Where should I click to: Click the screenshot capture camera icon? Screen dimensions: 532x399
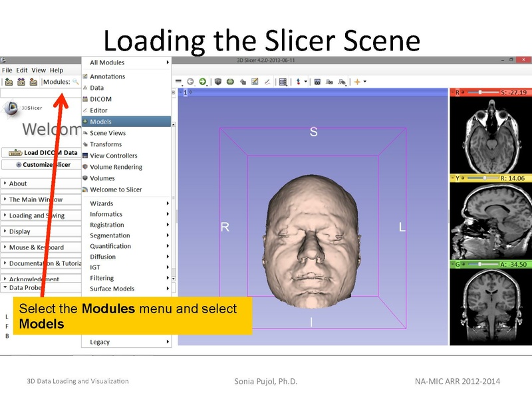tap(317, 82)
